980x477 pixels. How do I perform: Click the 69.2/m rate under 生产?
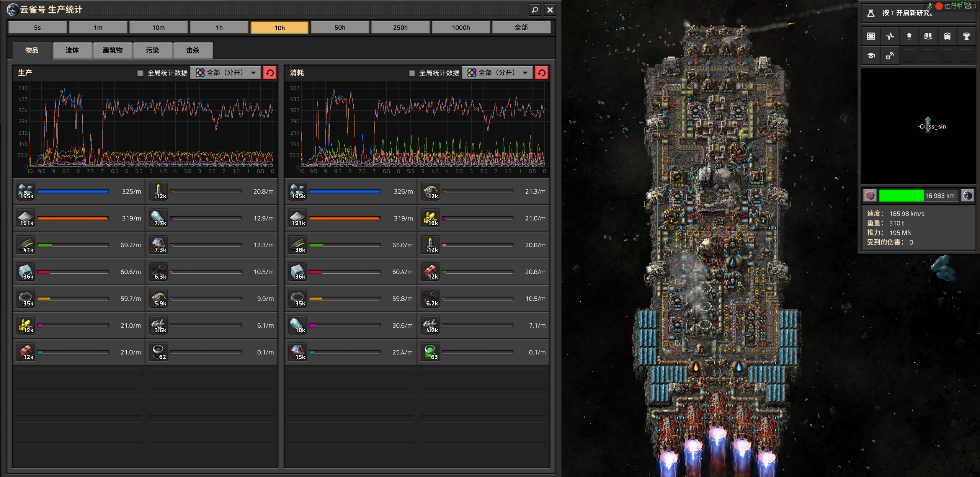click(x=131, y=245)
